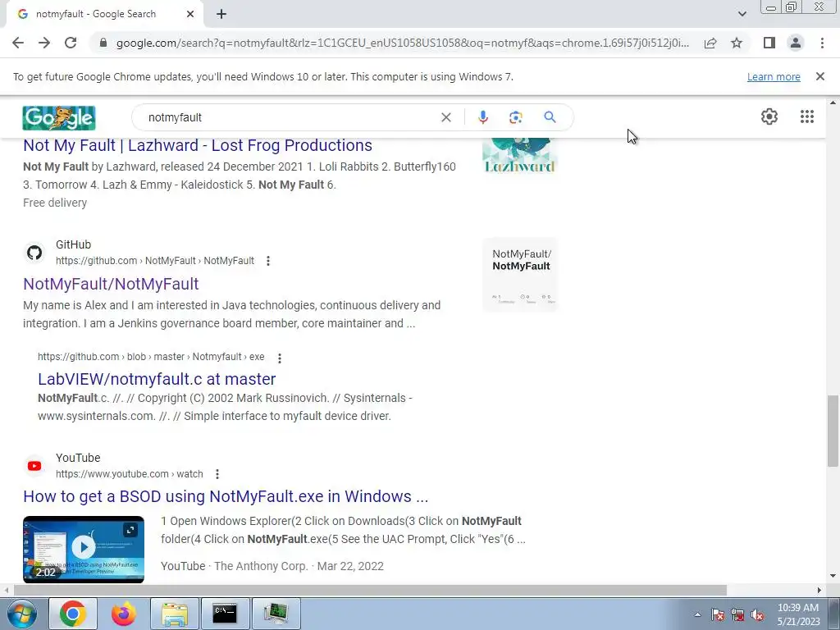This screenshot has width=840, height=630.
Task: View site information via the lock icon
Action: [103, 43]
